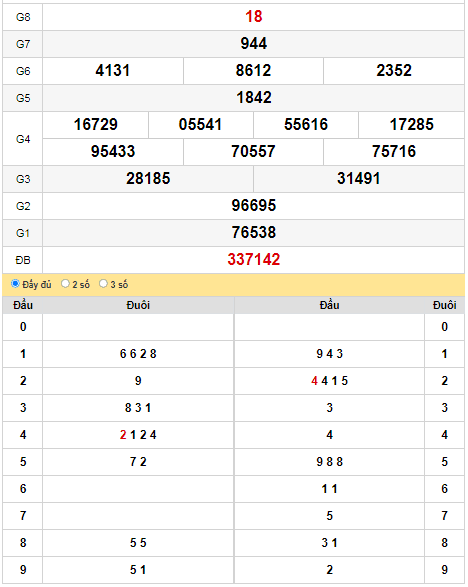Image resolution: width=468 pixels, height=587 pixels.
Task: Click the G7 result 944
Action: tap(254, 44)
